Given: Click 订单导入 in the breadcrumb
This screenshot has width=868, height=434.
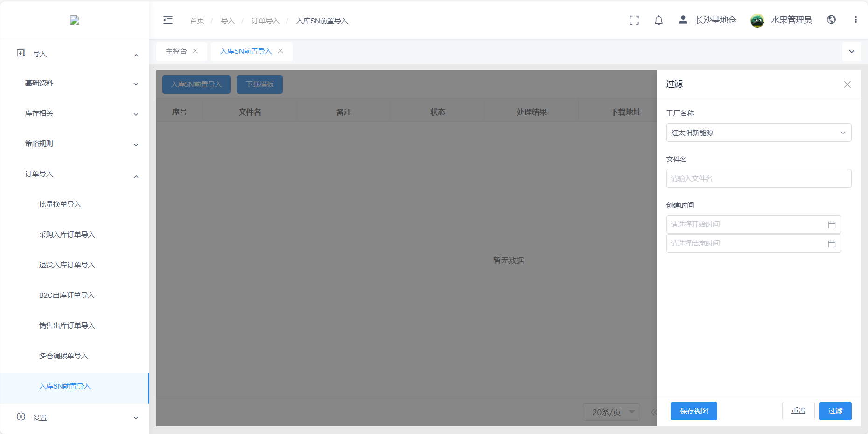Looking at the screenshot, I should [x=266, y=21].
